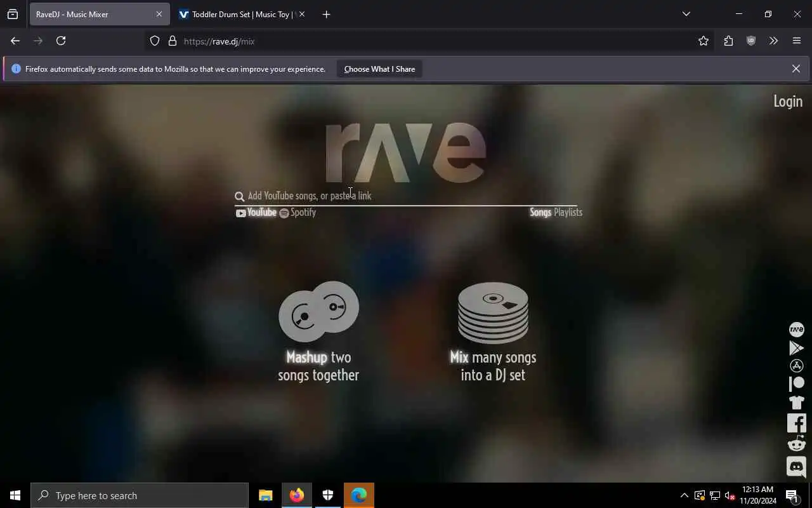Open the notification center icon
The width and height of the screenshot is (812, 508).
point(792,495)
